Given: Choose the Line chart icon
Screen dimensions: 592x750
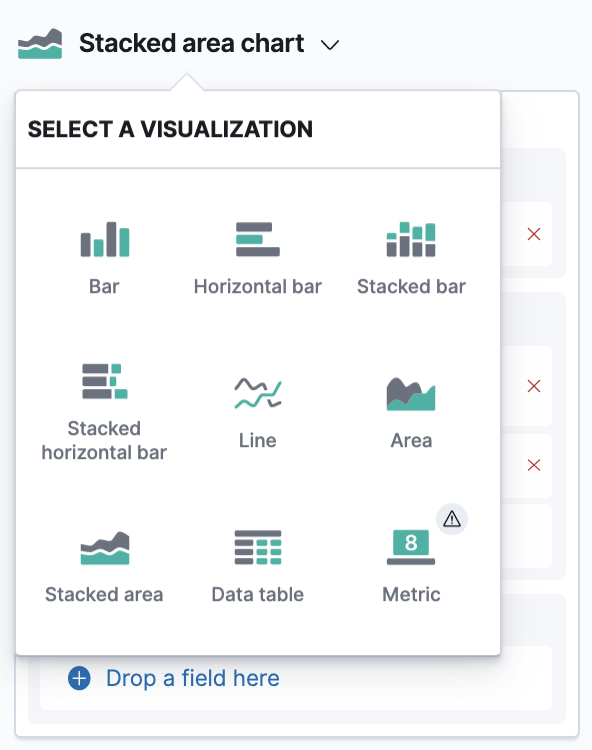Looking at the screenshot, I should pos(258,393).
